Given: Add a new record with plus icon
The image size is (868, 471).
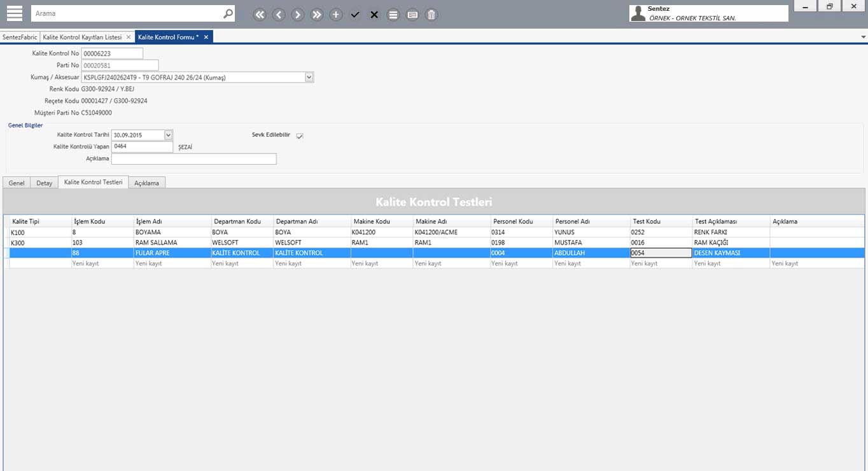Looking at the screenshot, I should [336, 15].
